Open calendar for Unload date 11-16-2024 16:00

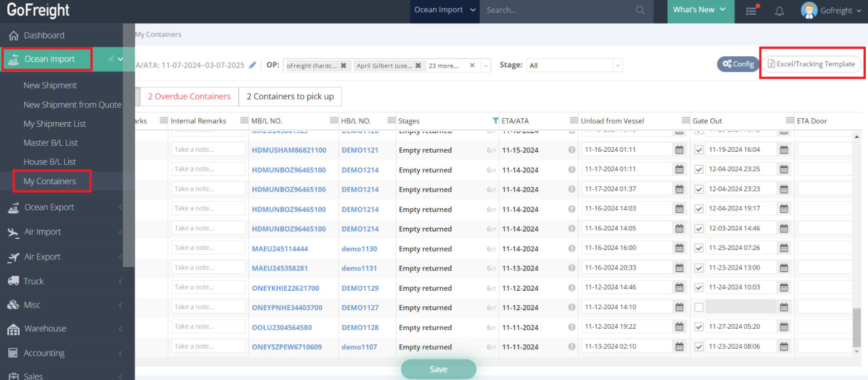pos(679,248)
